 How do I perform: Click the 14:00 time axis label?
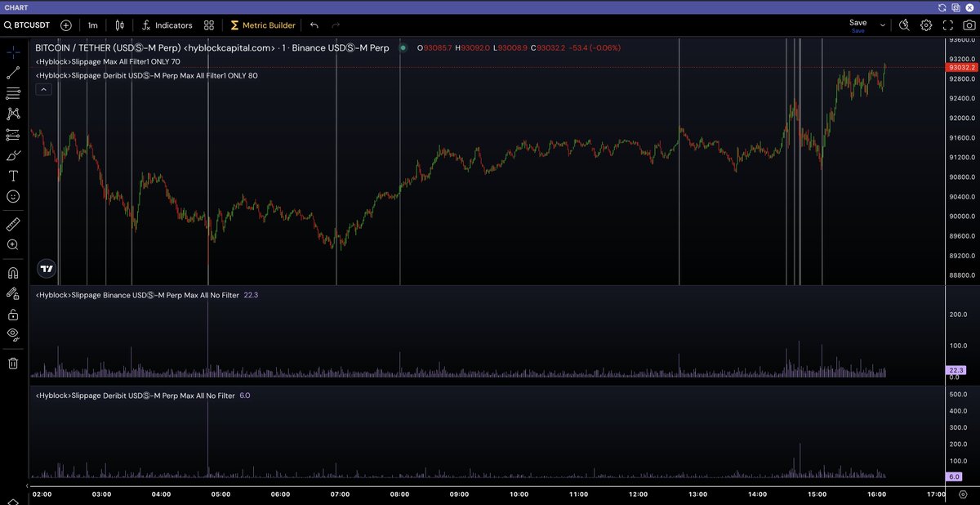(757, 494)
